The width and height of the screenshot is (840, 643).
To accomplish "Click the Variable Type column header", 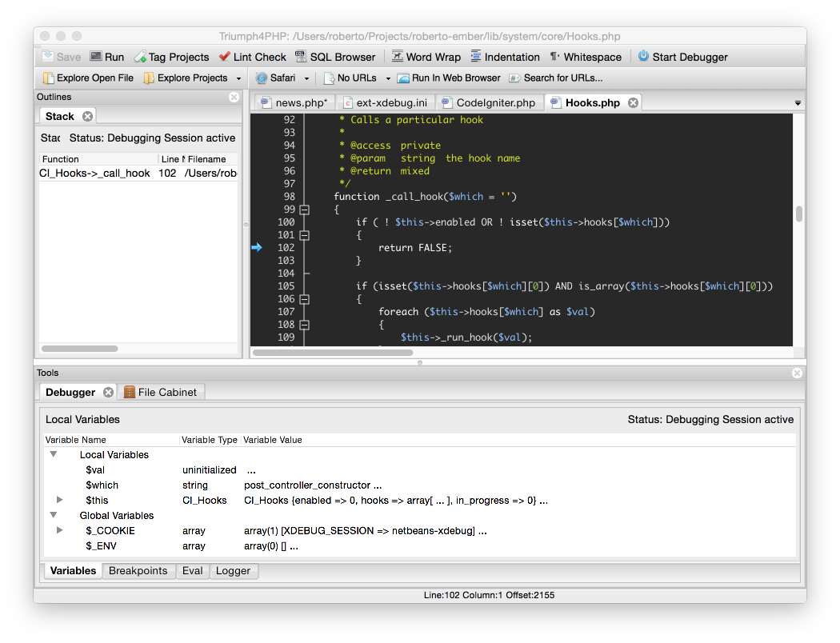I will click(x=210, y=440).
